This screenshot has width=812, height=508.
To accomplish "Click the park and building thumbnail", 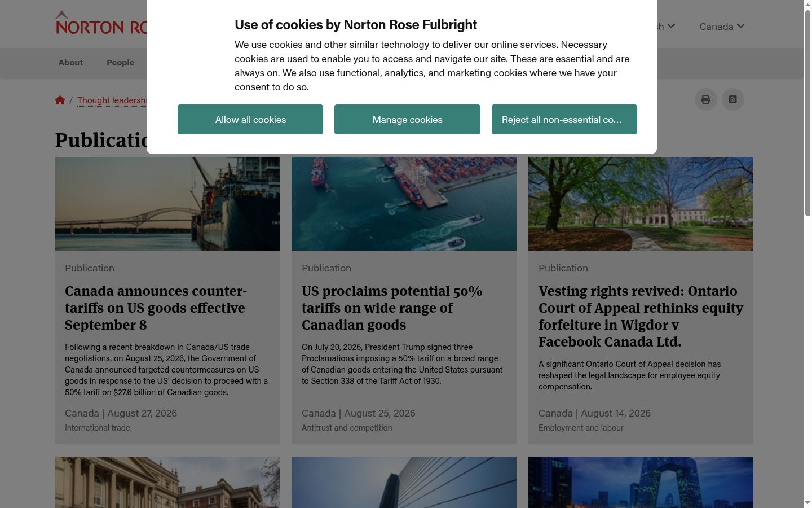I will (641, 204).
